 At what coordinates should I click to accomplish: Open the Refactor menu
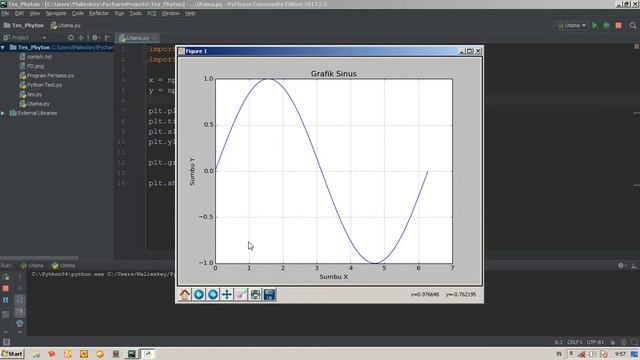(x=99, y=13)
